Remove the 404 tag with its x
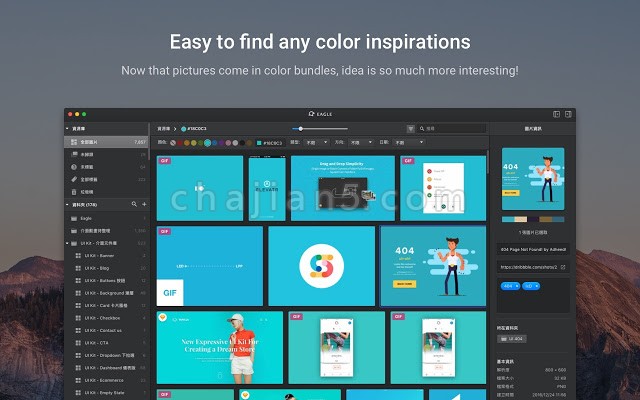 [x=517, y=286]
